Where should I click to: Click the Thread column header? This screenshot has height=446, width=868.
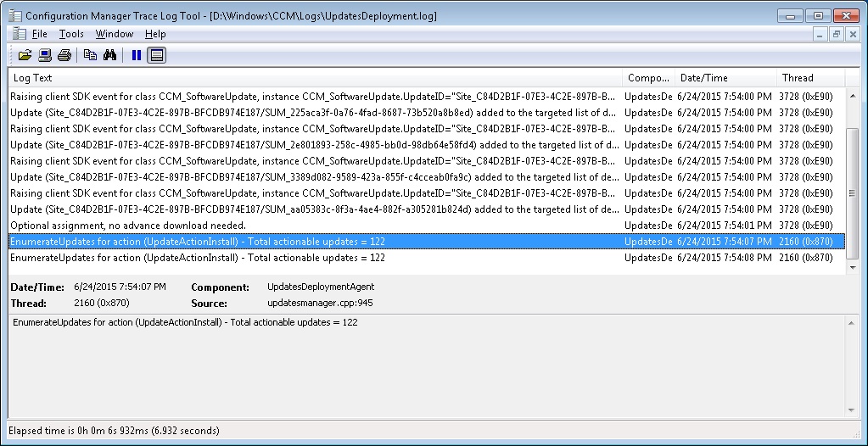pos(810,78)
